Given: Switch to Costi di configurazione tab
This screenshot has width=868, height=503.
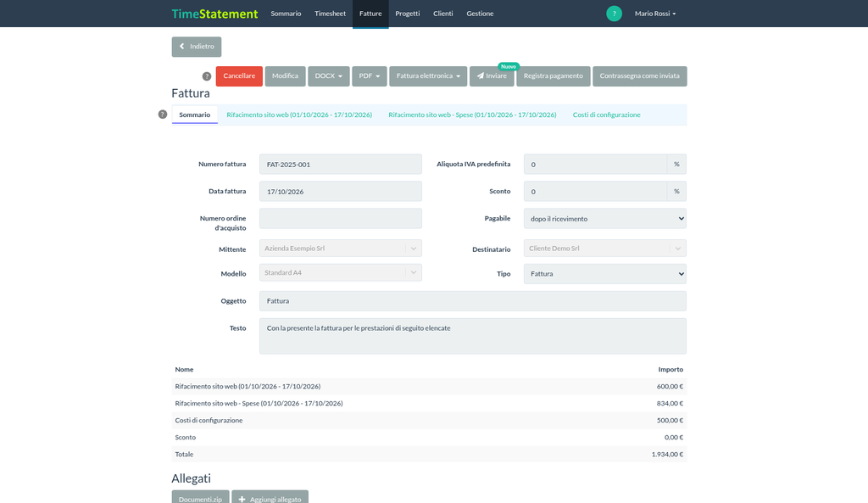Looking at the screenshot, I should tap(606, 115).
